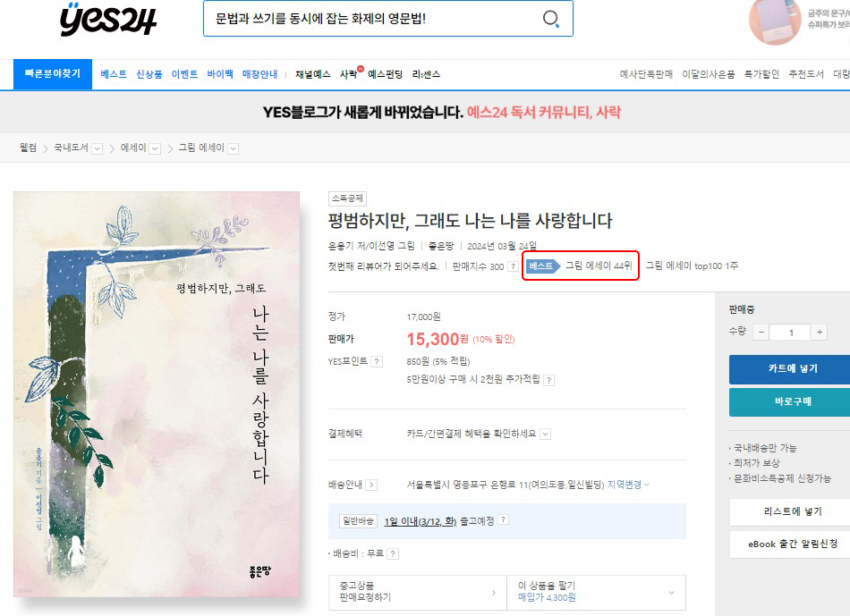Expand 카드/간편결제 혜택 dropdown

click(546, 434)
